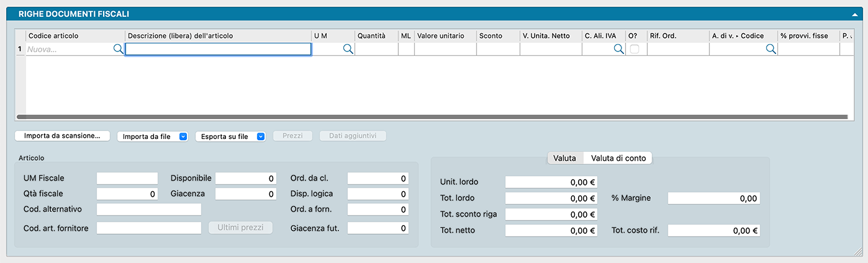Click the Ultimi prezzi button
868x263 pixels.
coord(241,228)
